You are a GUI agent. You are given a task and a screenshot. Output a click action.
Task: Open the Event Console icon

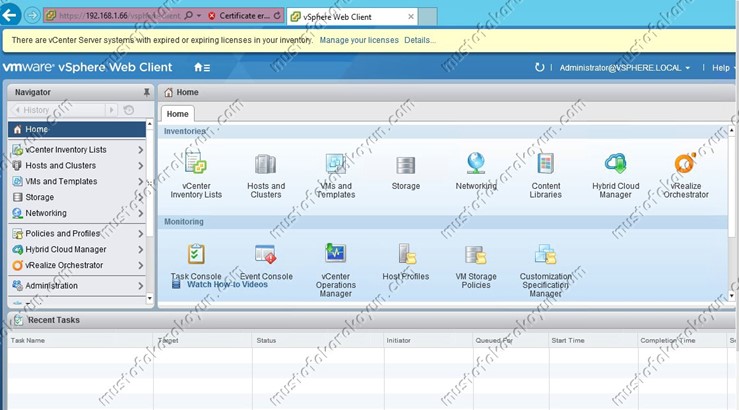(265, 254)
